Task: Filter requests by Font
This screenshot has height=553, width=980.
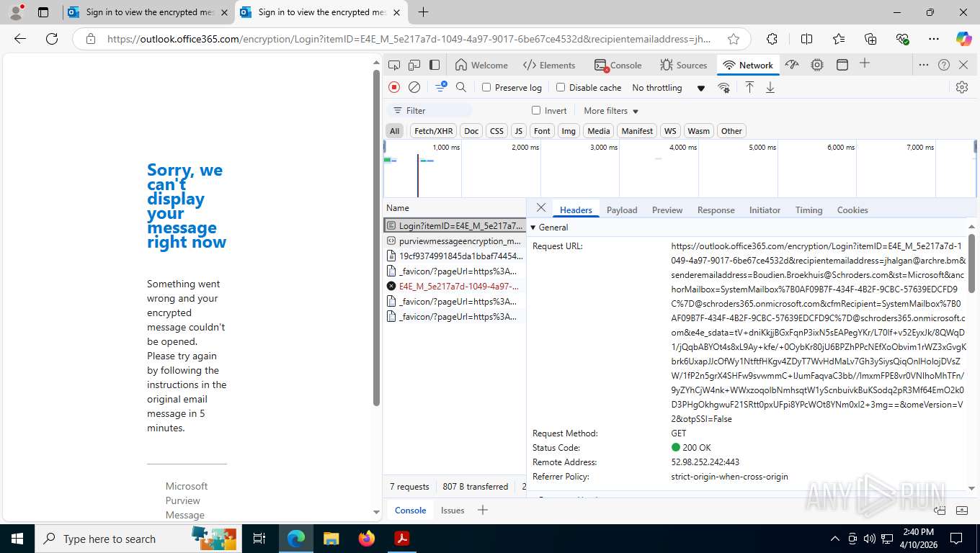Action: (x=542, y=131)
